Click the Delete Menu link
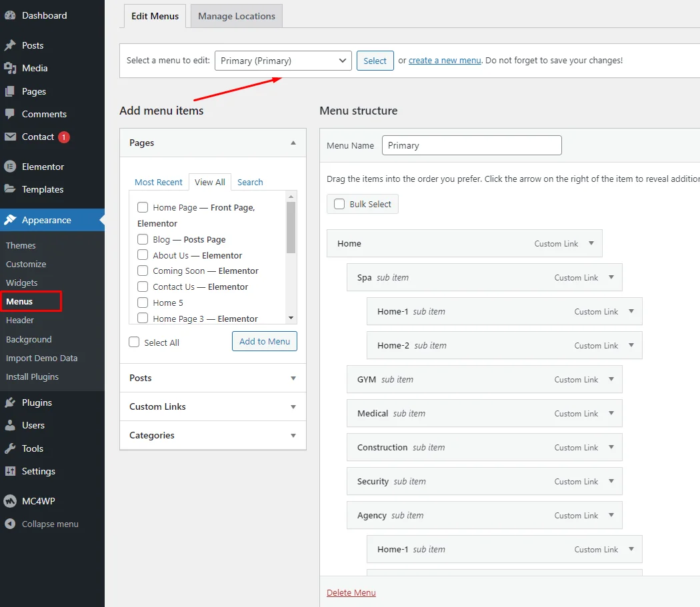700x607 pixels. (351, 592)
